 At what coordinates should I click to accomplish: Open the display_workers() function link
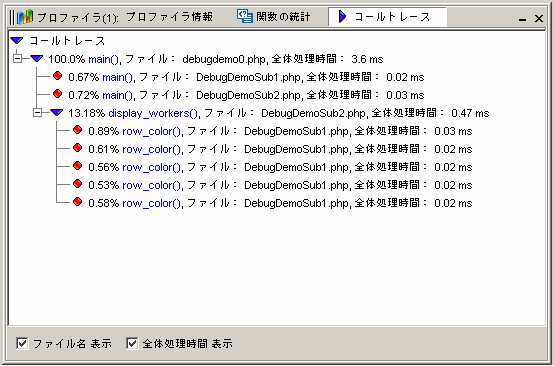(153, 113)
